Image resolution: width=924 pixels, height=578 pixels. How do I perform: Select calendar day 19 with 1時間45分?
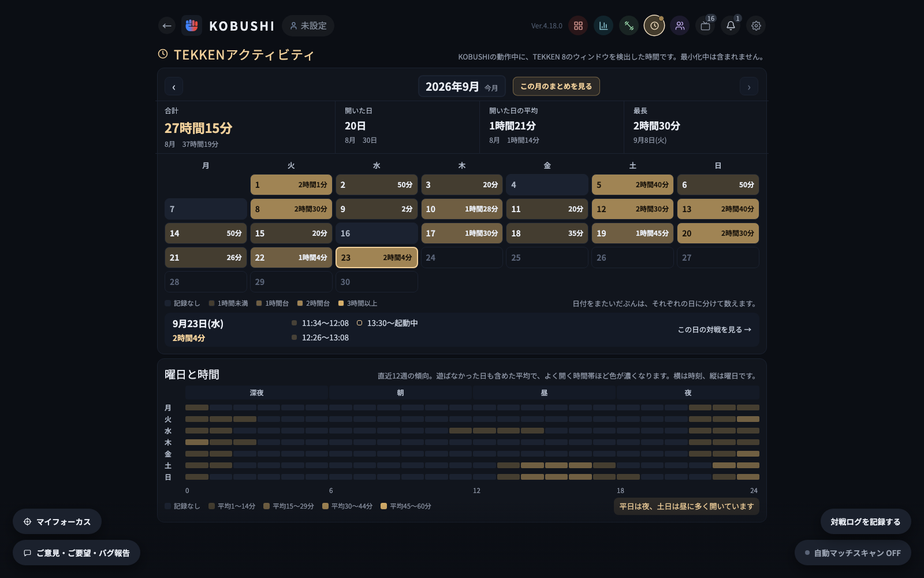(632, 234)
